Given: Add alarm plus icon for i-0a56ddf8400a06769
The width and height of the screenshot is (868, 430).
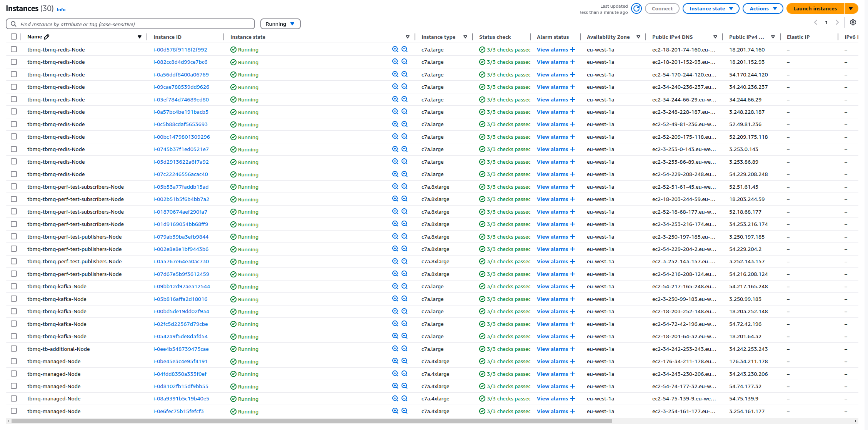Looking at the screenshot, I should point(573,75).
